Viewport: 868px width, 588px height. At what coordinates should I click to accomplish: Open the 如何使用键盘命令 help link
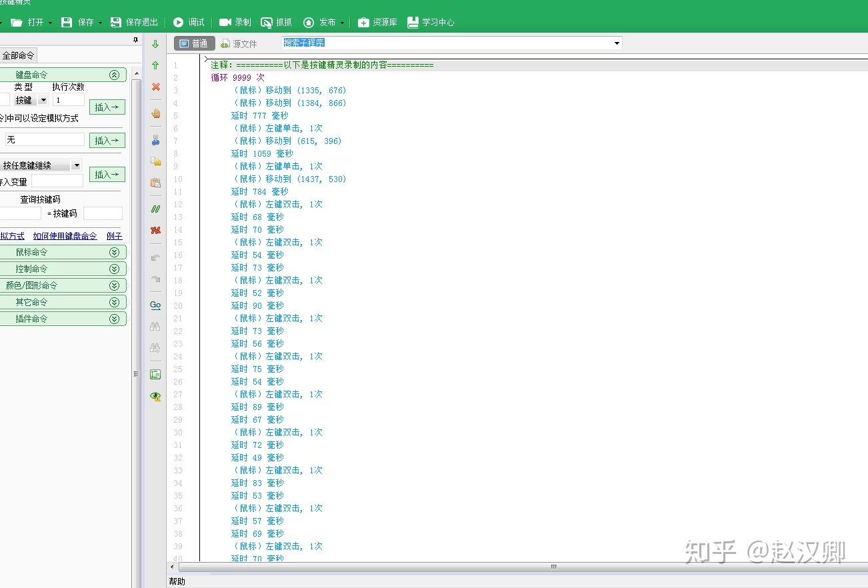tap(65, 236)
